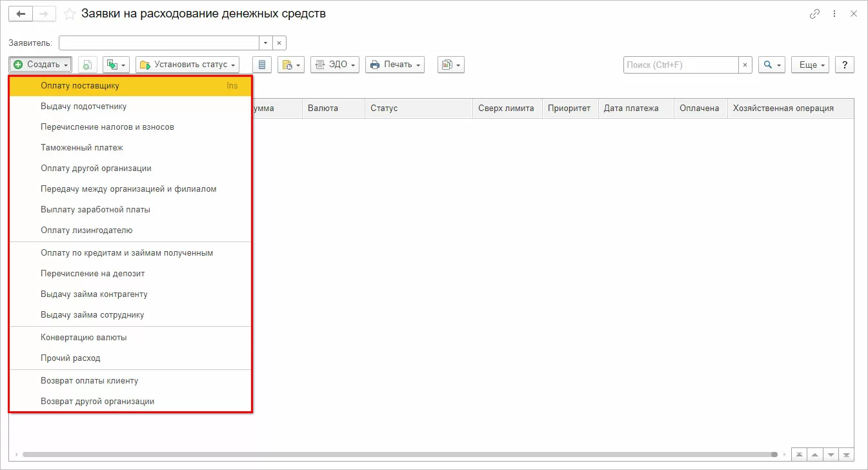Open the Создать dropdown button

click(x=41, y=65)
